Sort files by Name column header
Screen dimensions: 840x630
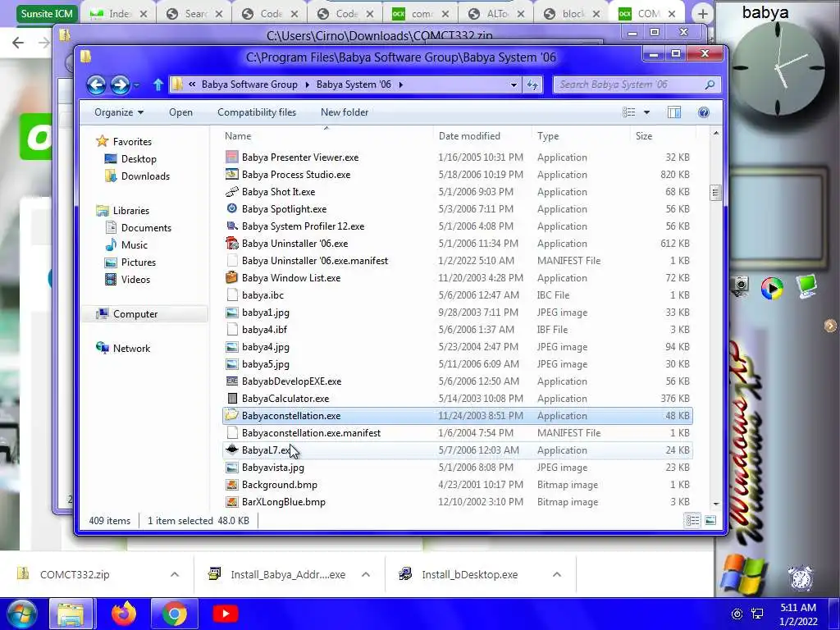click(238, 136)
